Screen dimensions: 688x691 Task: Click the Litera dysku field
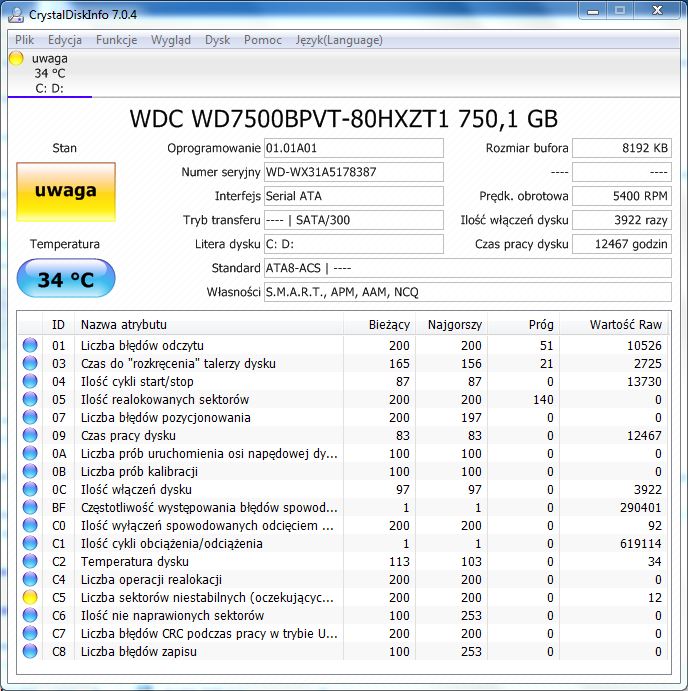(x=353, y=244)
